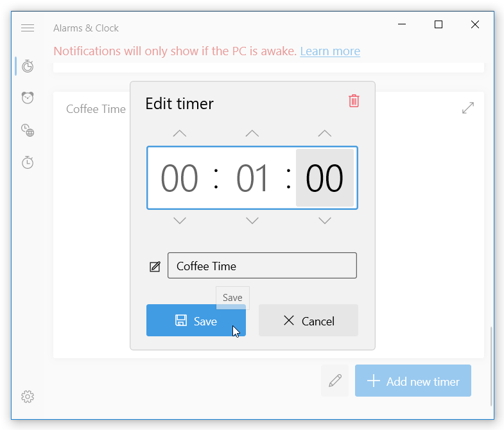Open the Learn more link

330,51
